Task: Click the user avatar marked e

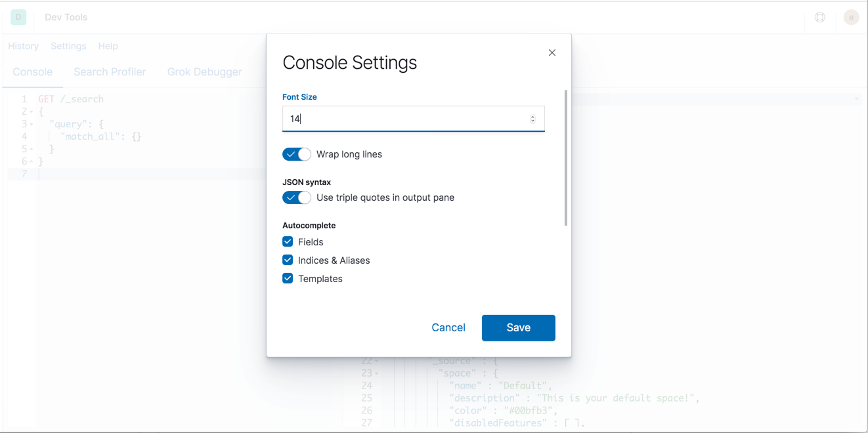Action: click(x=851, y=17)
